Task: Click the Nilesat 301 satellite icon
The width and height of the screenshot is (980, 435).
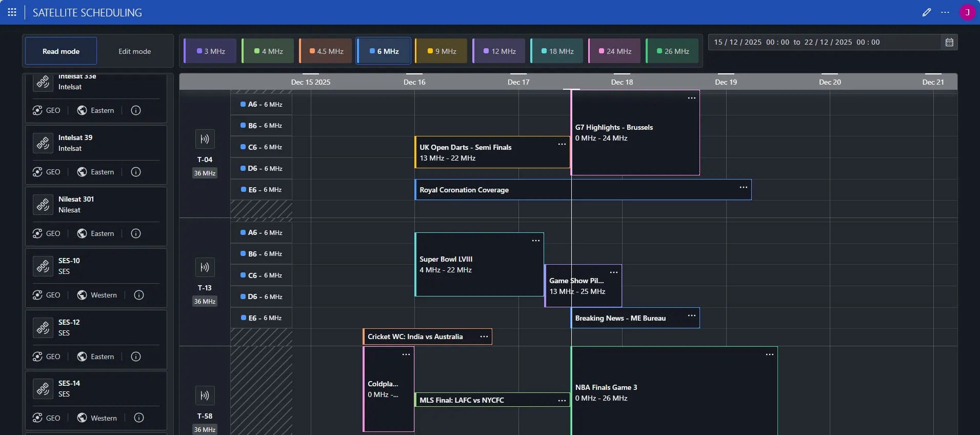Action: pyautogui.click(x=43, y=205)
